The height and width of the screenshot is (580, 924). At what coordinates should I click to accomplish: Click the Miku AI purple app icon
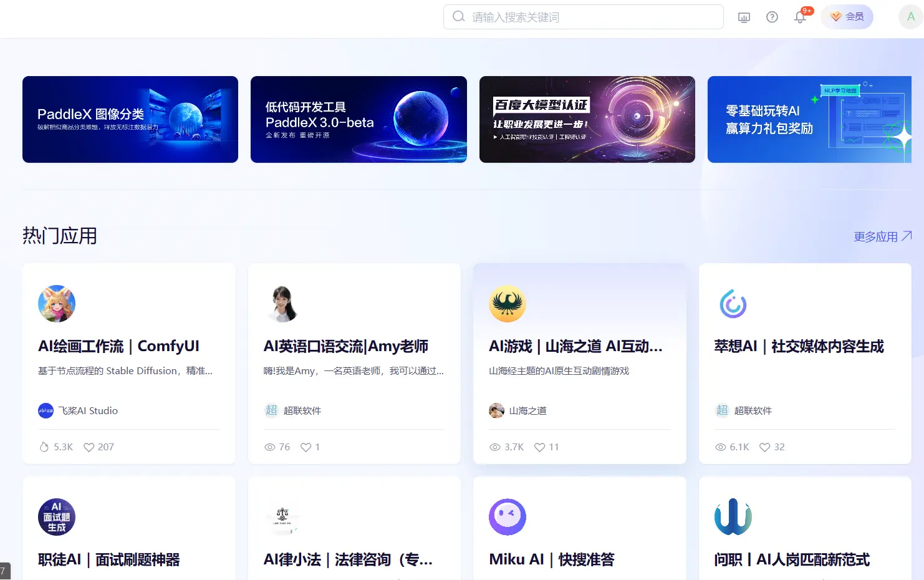point(508,516)
